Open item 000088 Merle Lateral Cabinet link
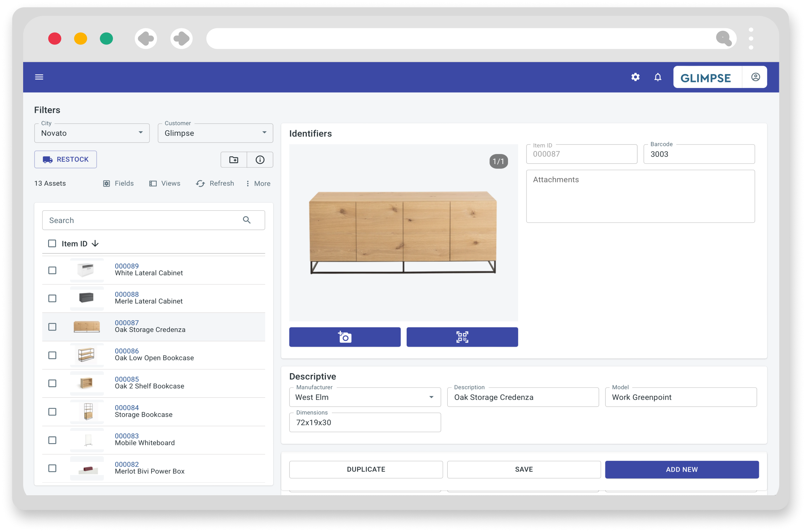This screenshot has width=806, height=532. [127, 295]
